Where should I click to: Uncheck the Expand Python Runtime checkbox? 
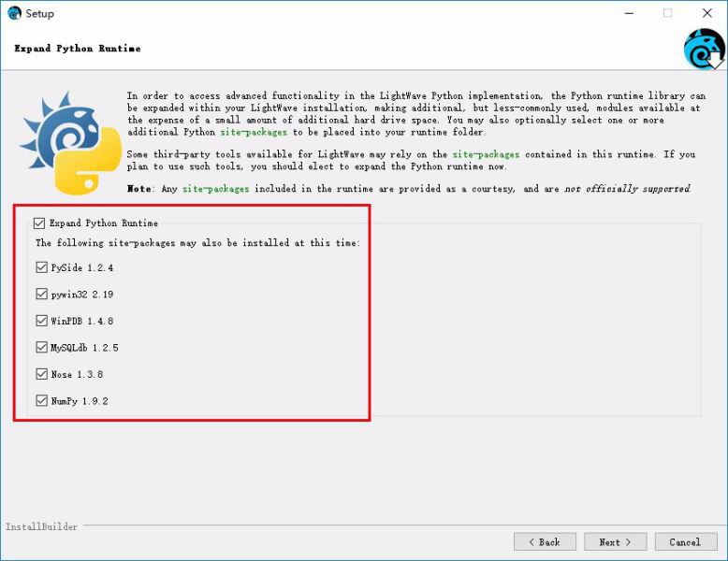click(x=39, y=223)
